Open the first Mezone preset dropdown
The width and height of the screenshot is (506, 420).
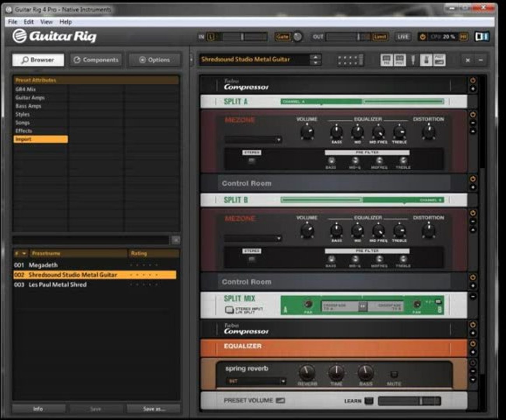[253, 140]
